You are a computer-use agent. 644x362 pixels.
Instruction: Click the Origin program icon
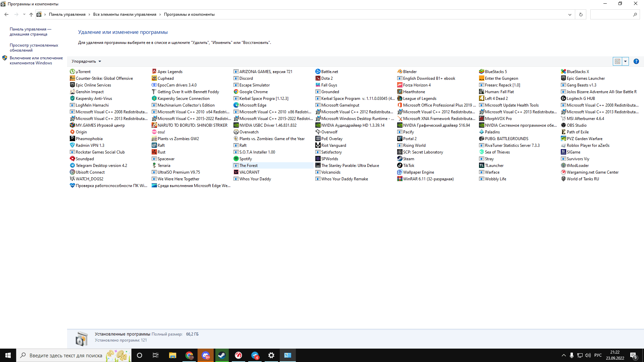pos(72,132)
